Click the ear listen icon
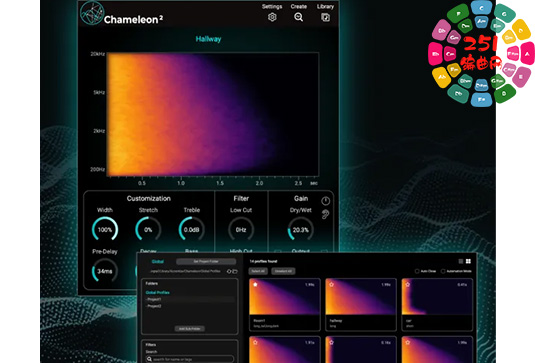 point(326,215)
